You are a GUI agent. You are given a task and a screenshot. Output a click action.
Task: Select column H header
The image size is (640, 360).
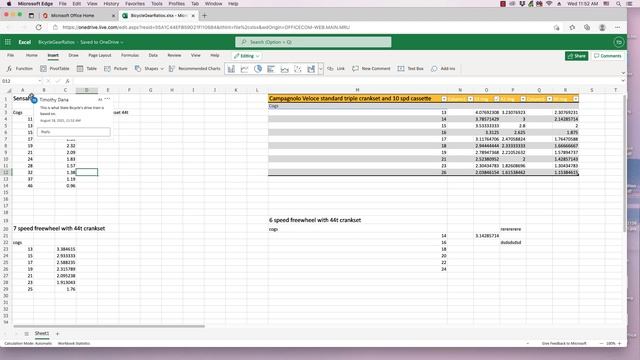tap(172, 90)
